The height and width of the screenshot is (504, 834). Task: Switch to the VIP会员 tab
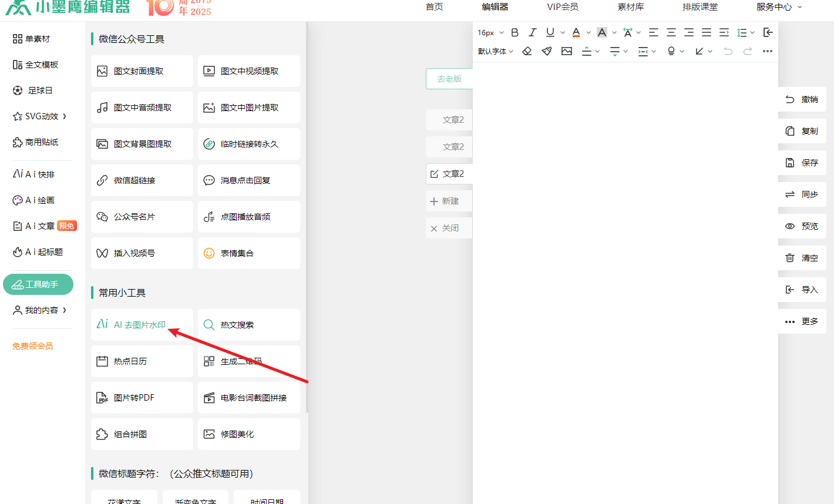pyautogui.click(x=562, y=7)
